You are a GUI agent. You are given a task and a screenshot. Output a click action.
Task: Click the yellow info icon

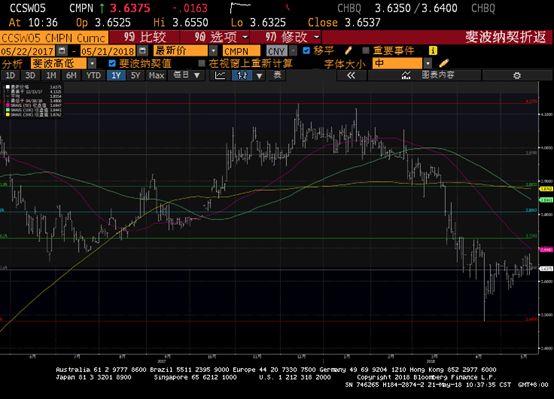432,51
